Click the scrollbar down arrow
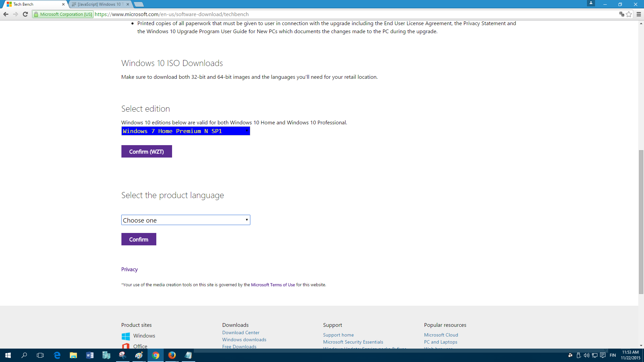 [x=641, y=346]
